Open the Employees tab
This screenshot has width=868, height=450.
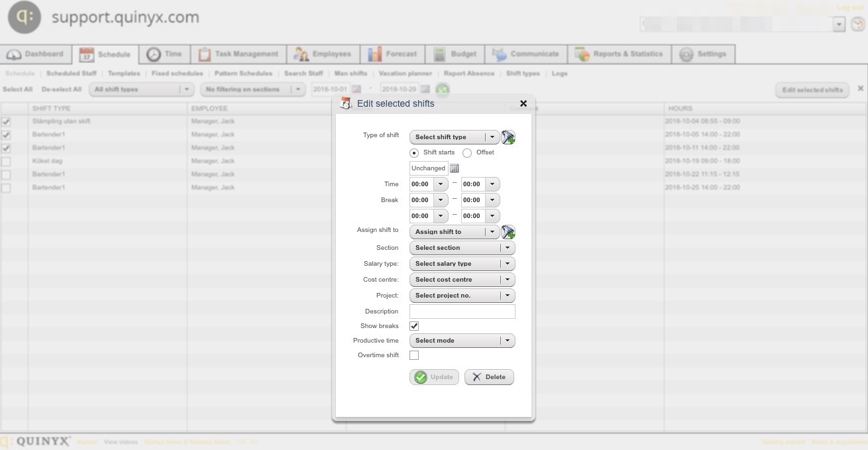coord(323,54)
